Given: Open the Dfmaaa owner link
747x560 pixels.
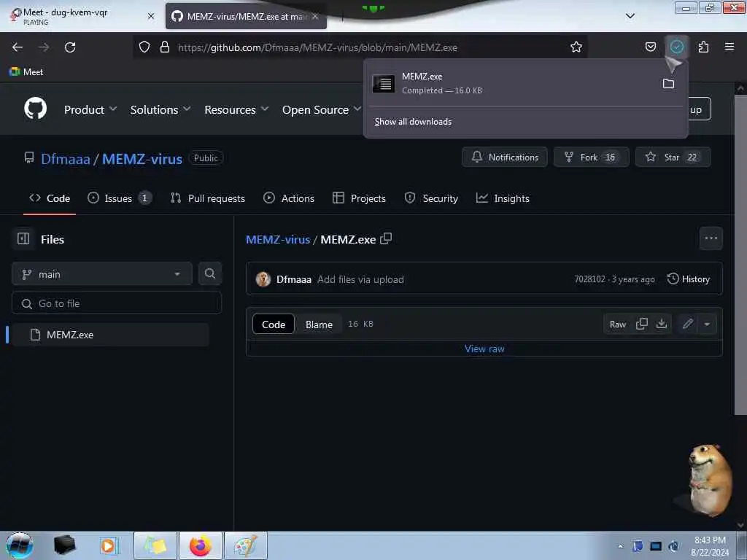Looking at the screenshot, I should 65,158.
